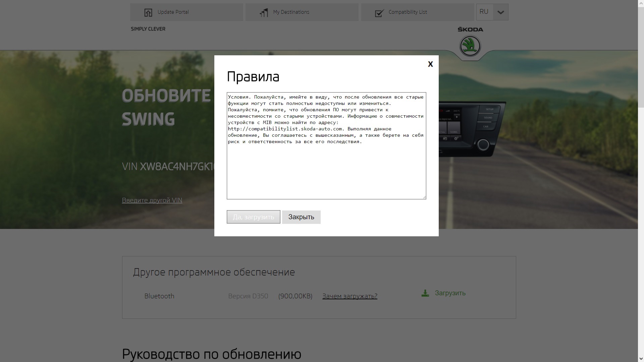This screenshot has height=362, width=644.
Task: Open the RU language dropdown
Action: [x=492, y=12]
